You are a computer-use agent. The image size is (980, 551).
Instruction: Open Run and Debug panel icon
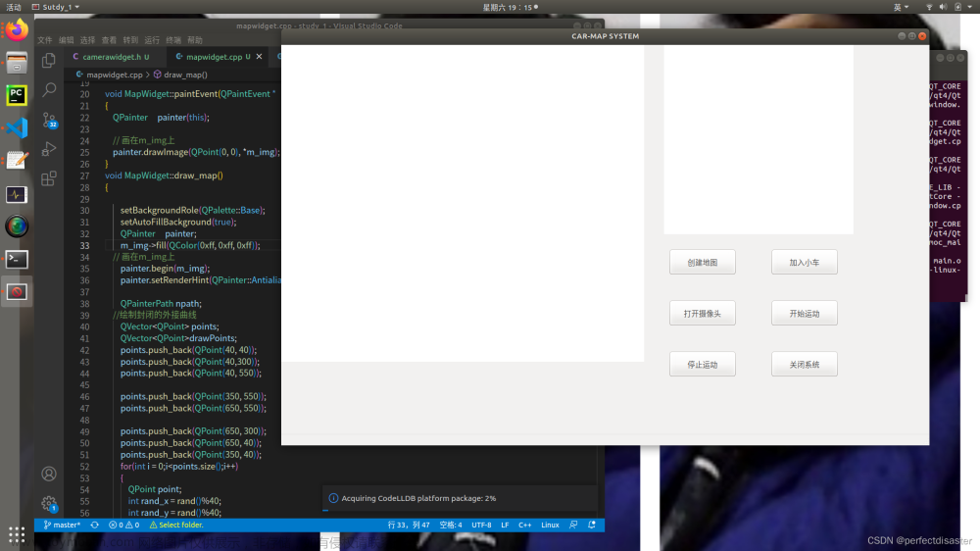[x=49, y=149]
